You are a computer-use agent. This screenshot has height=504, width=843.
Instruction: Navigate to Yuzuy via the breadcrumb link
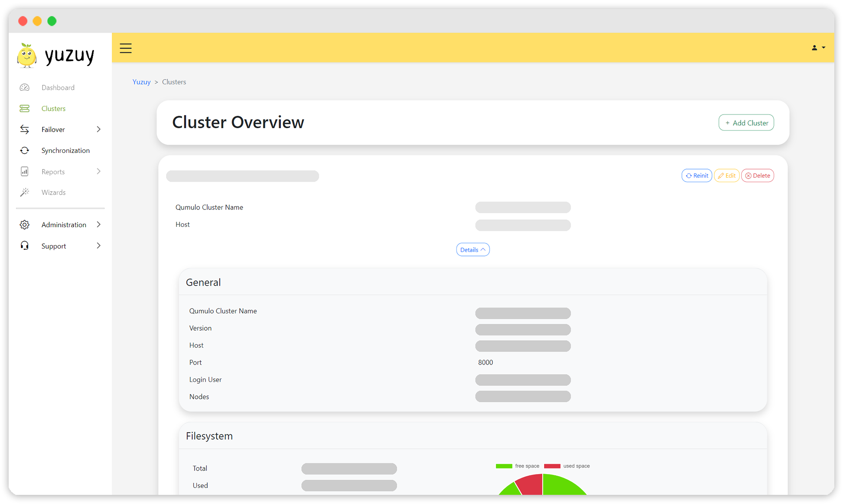coord(141,82)
